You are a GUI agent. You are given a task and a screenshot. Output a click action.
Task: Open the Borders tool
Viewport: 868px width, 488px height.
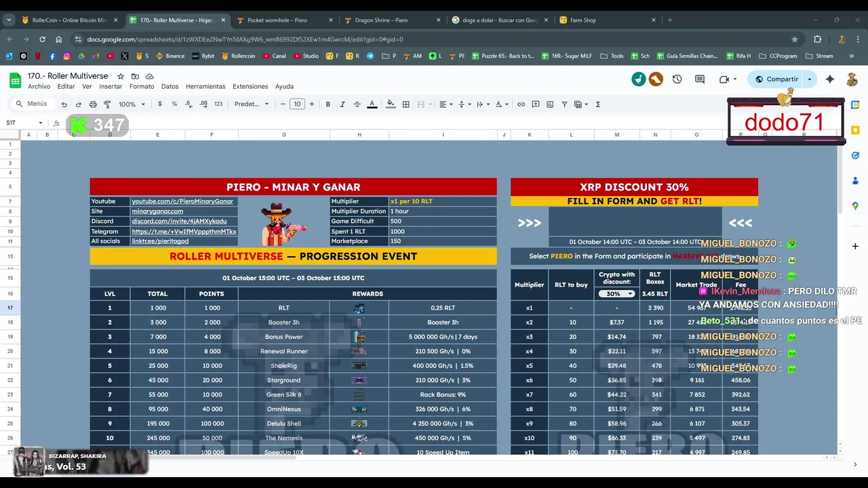[406, 104]
